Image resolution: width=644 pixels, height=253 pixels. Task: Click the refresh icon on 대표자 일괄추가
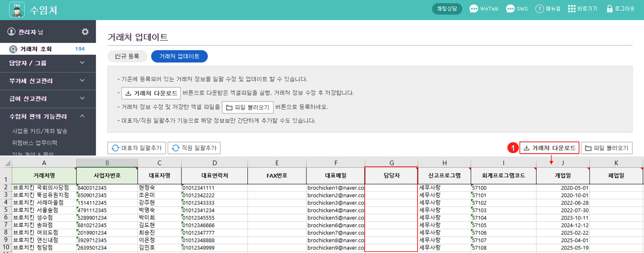(115, 148)
